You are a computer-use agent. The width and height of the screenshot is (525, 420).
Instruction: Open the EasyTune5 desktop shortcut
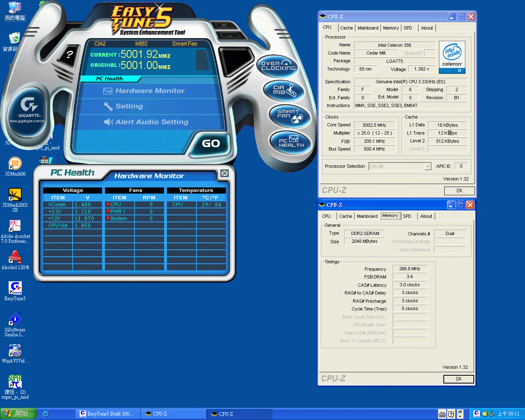(x=15, y=291)
